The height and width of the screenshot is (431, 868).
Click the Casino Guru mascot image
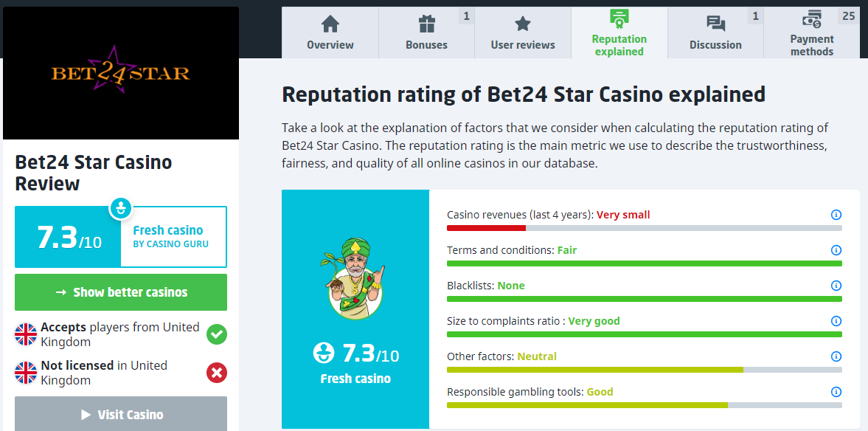(355, 278)
